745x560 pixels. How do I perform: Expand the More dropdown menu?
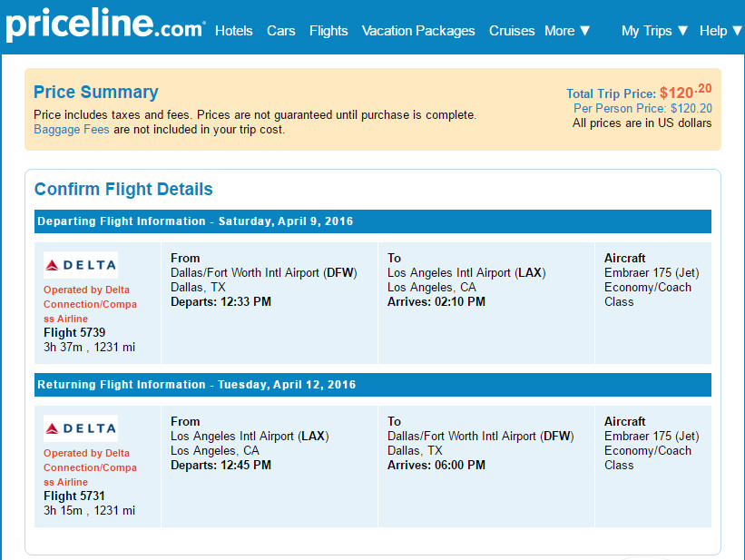(x=567, y=31)
